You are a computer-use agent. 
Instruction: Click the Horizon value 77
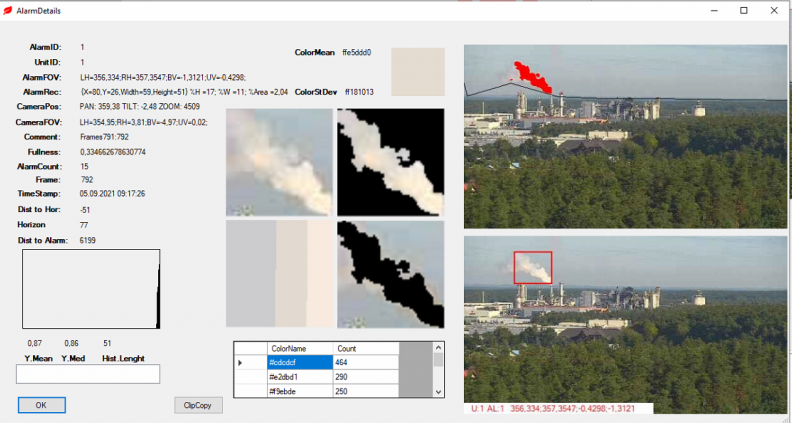click(x=84, y=224)
